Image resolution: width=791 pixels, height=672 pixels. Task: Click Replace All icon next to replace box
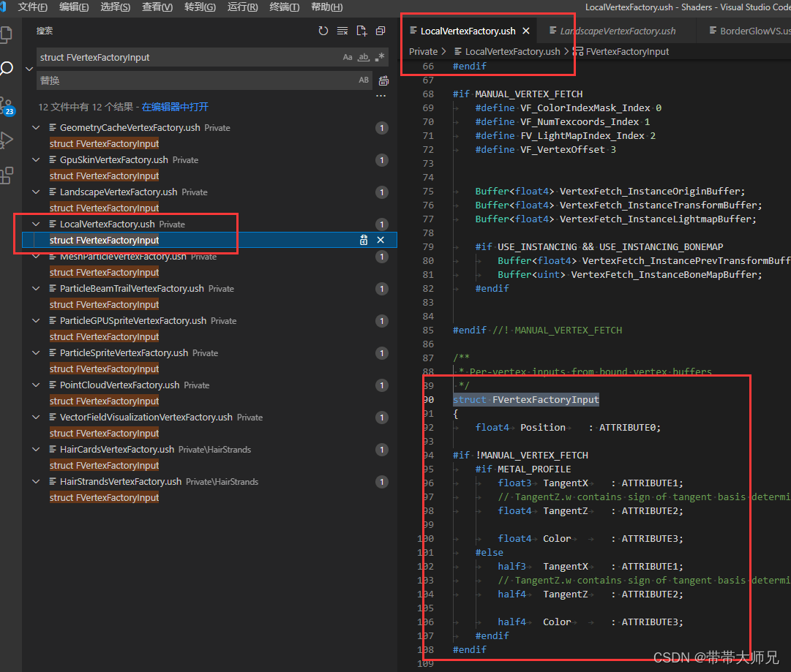pos(383,80)
